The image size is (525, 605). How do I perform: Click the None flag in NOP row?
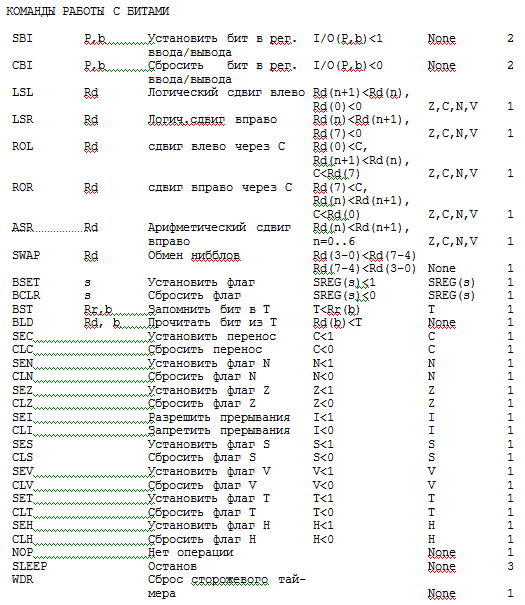(x=442, y=553)
